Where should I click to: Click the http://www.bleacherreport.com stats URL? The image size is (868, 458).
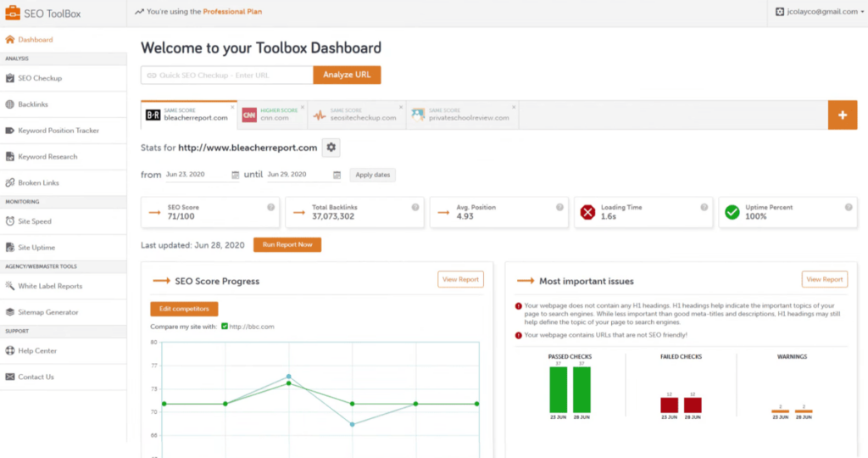(x=248, y=148)
